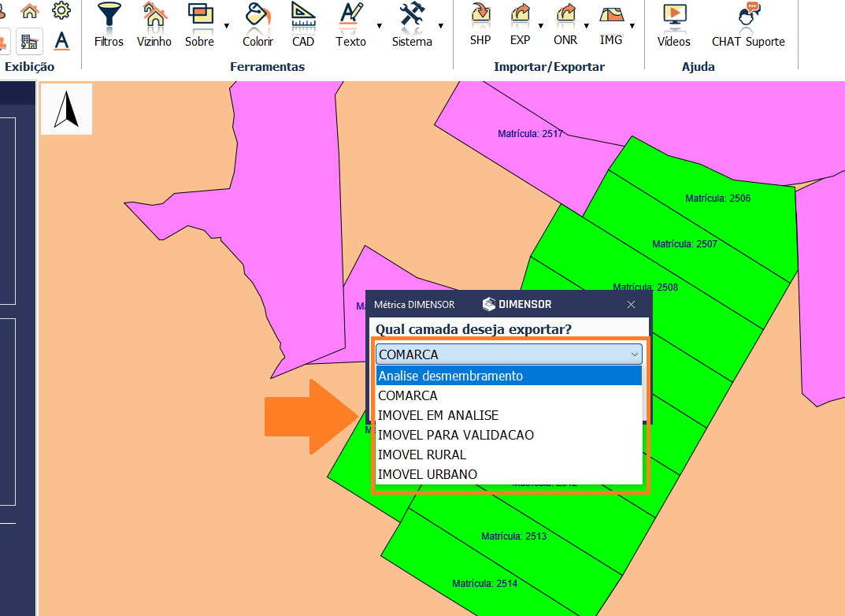This screenshot has height=616, width=845.
Task: Expand the dropdown arrow beside Sobre
Action: [x=227, y=25]
